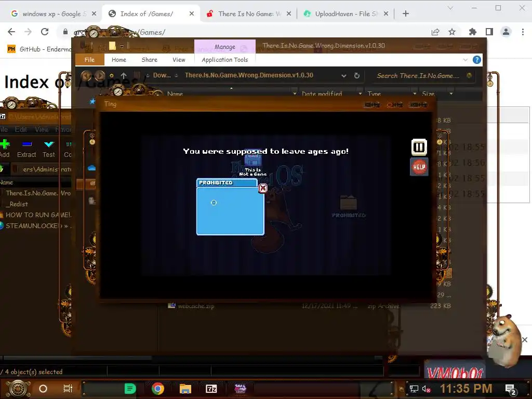Open View tab in File Explorer ribbon
This screenshot has width=532, height=399.
coord(179,60)
